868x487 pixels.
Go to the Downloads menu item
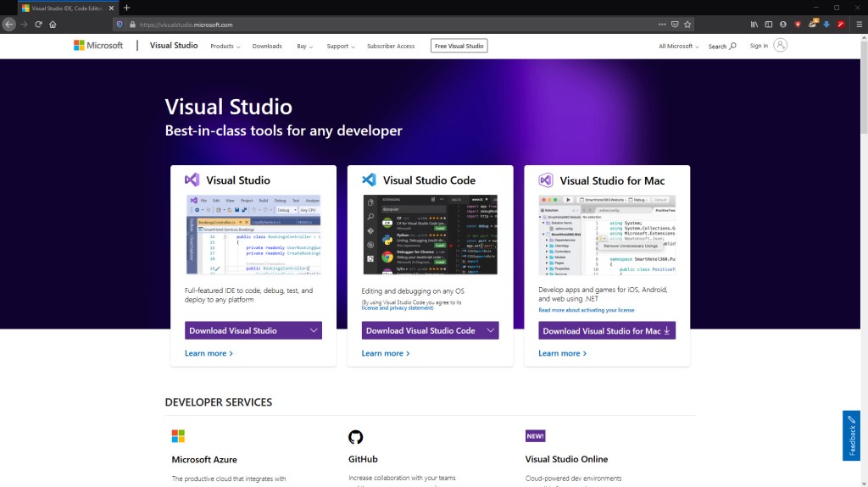267,47
